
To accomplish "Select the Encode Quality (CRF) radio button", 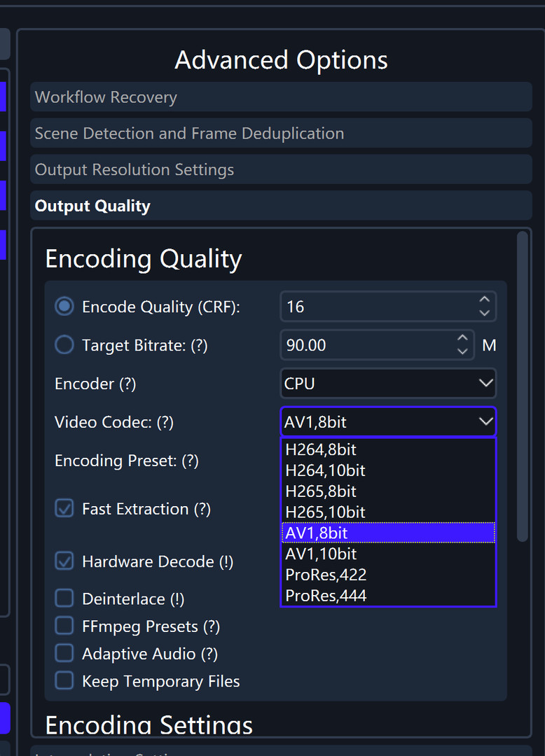I will [64, 306].
